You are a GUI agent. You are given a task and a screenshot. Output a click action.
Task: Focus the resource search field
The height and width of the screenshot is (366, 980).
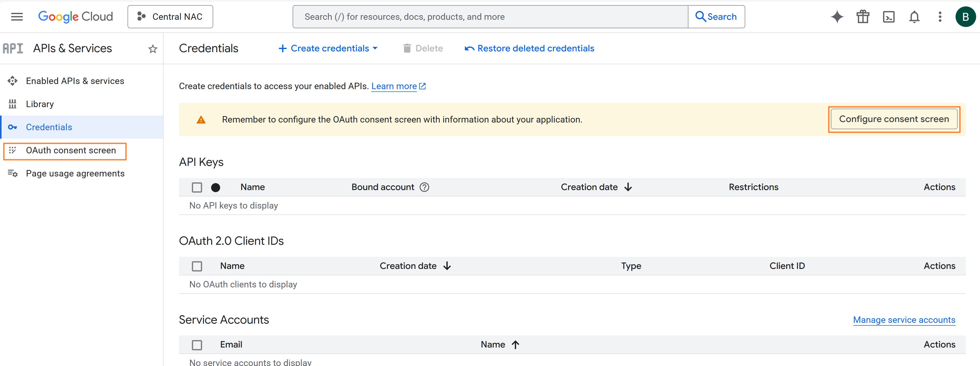[490, 17]
